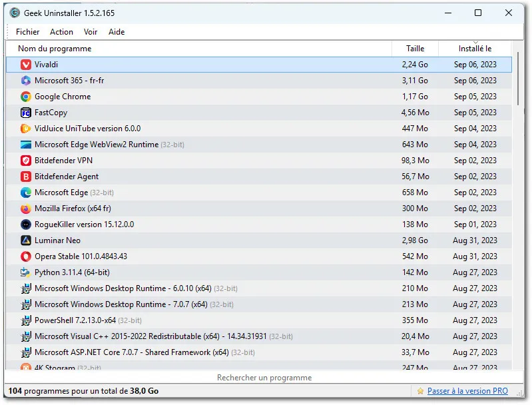This screenshot has height=405, width=532.
Task: Click the Visual C++ Redistributable installer icon
Action: click(x=26, y=336)
